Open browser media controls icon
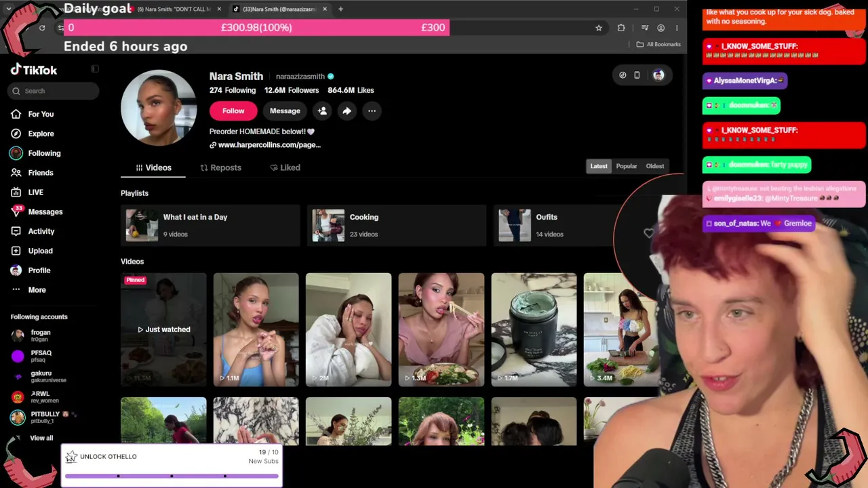The image size is (868, 488). click(x=644, y=28)
